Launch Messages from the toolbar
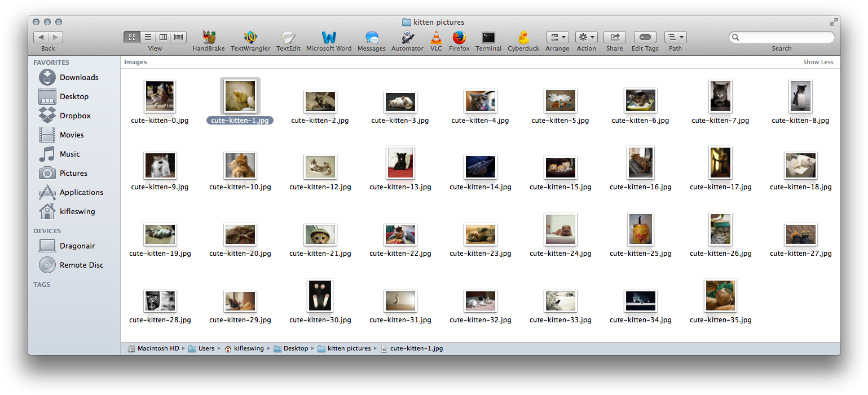 (372, 38)
